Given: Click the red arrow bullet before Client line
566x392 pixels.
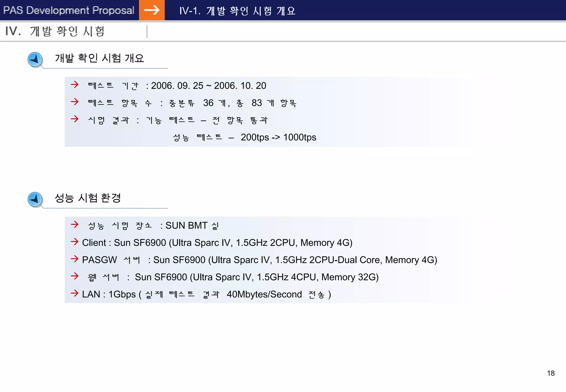Looking at the screenshot, I should point(75,242).
